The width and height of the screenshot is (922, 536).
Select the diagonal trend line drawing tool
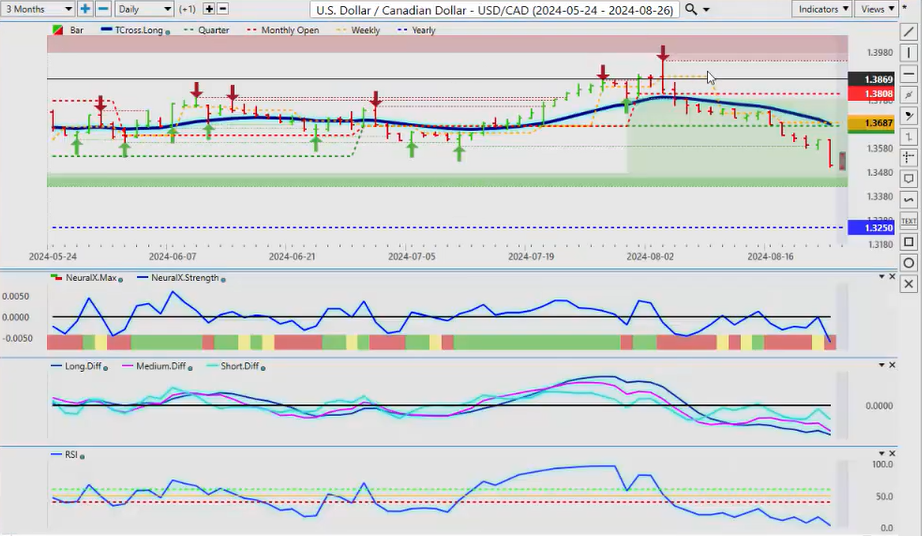pyautogui.click(x=908, y=32)
